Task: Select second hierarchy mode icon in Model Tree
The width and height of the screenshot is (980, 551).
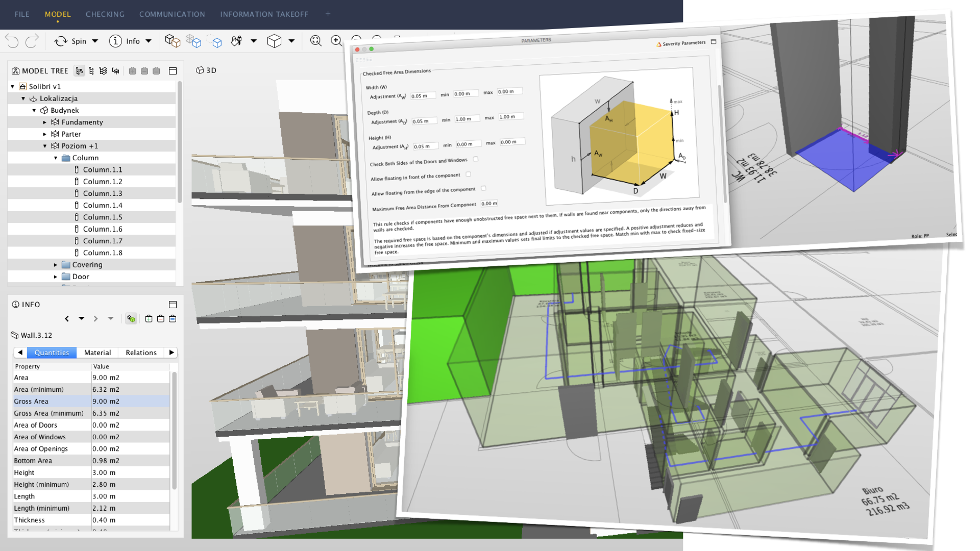Action: point(91,71)
